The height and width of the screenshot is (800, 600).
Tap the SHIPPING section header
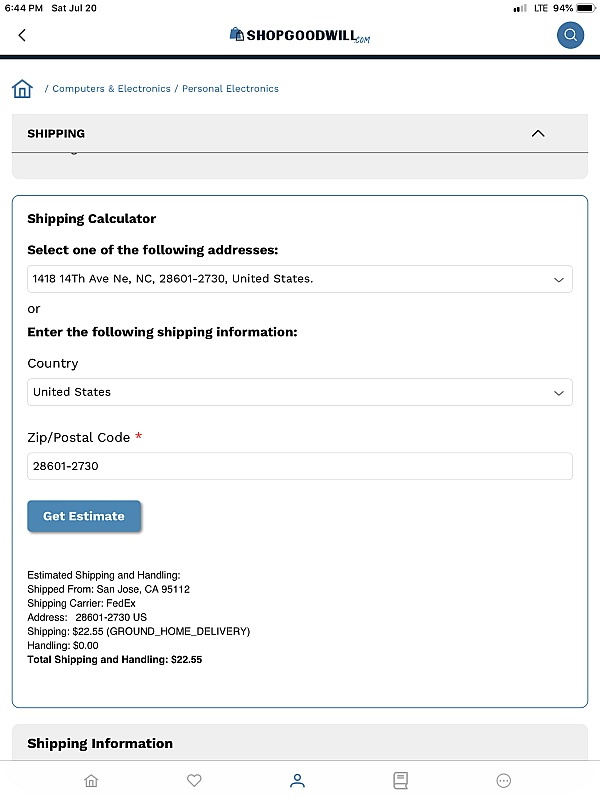pyautogui.click(x=300, y=134)
